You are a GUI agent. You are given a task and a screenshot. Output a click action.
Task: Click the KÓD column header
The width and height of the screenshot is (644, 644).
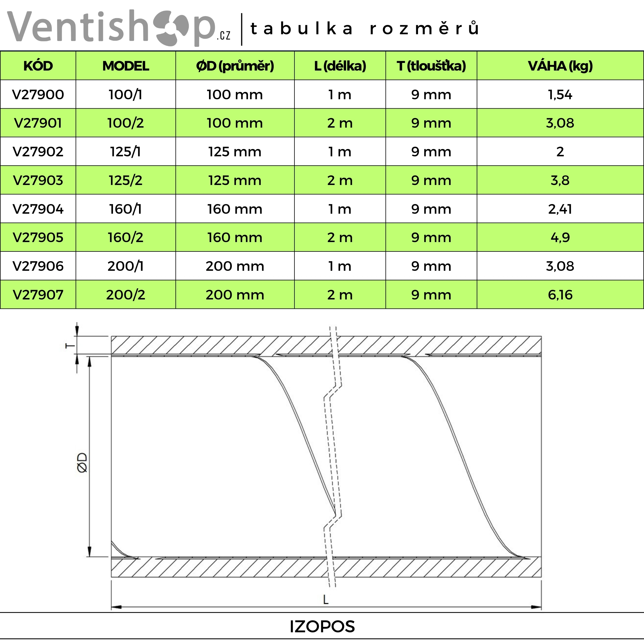click(x=38, y=66)
